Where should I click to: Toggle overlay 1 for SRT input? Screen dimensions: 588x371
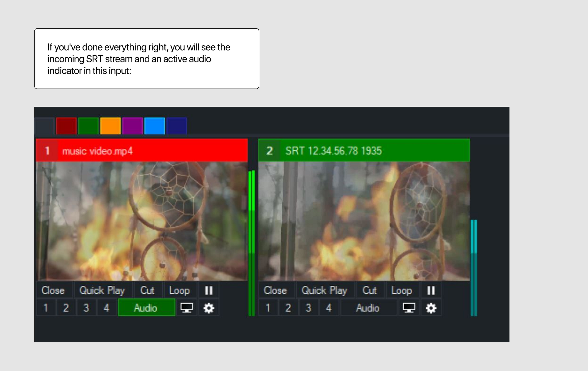(x=268, y=307)
